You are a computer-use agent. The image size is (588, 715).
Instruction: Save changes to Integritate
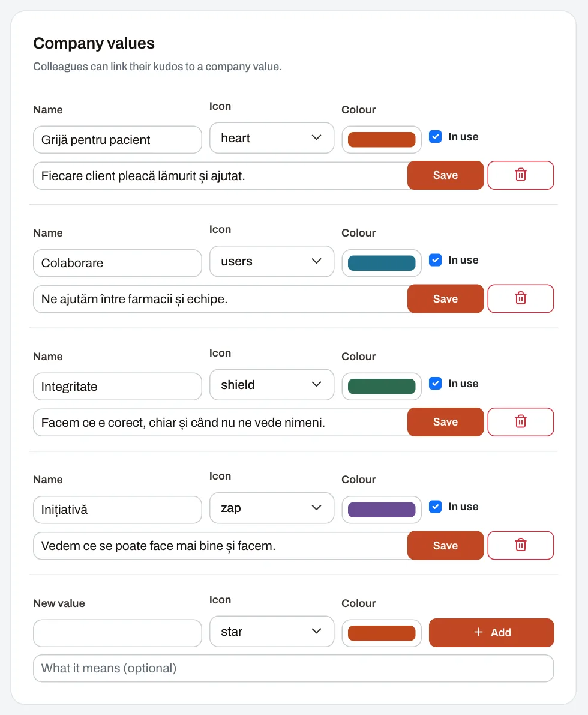tap(445, 422)
